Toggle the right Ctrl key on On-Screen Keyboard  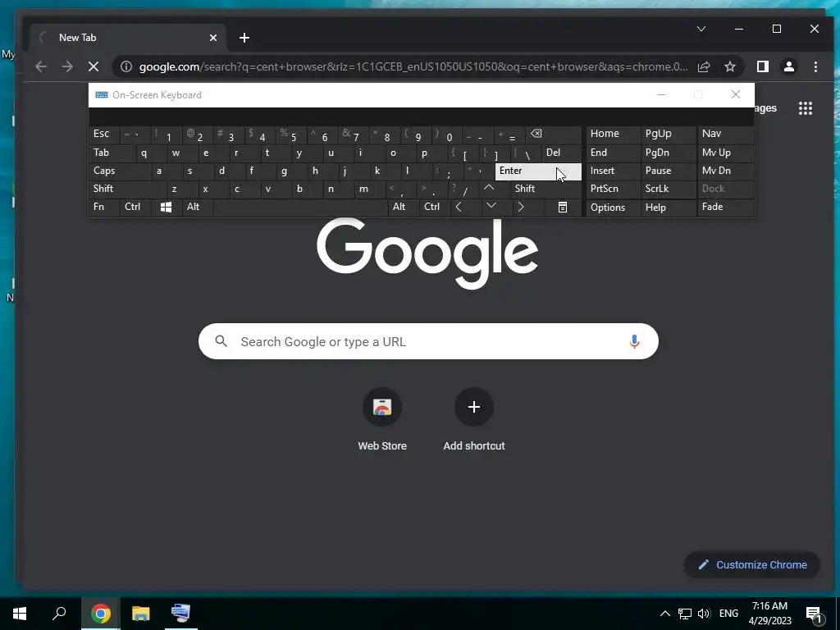[x=435, y=208]
